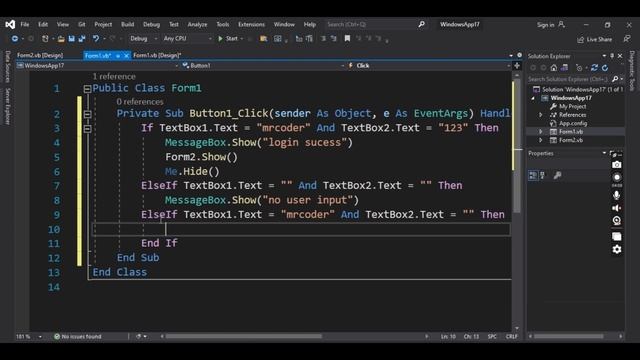Select the Categorized view in Properties
This screenshot has width=640, height=360.
[x=533, y=176]
